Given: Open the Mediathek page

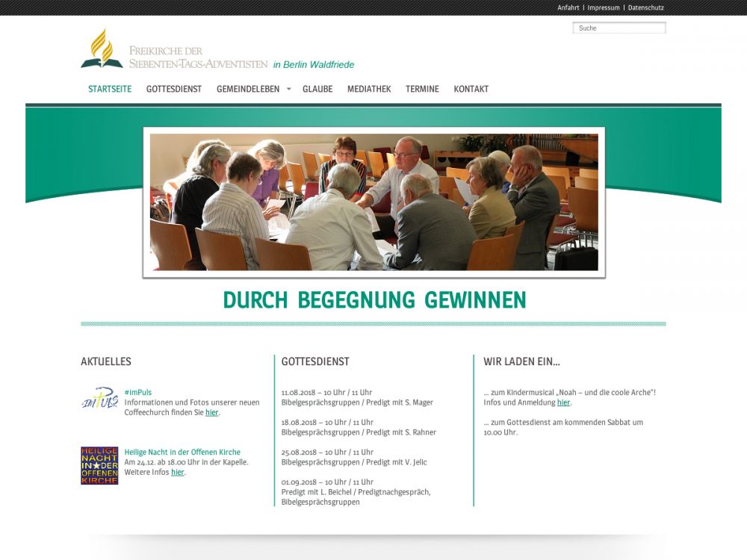Looking at the screenshot, I should [x=369, y=89].
